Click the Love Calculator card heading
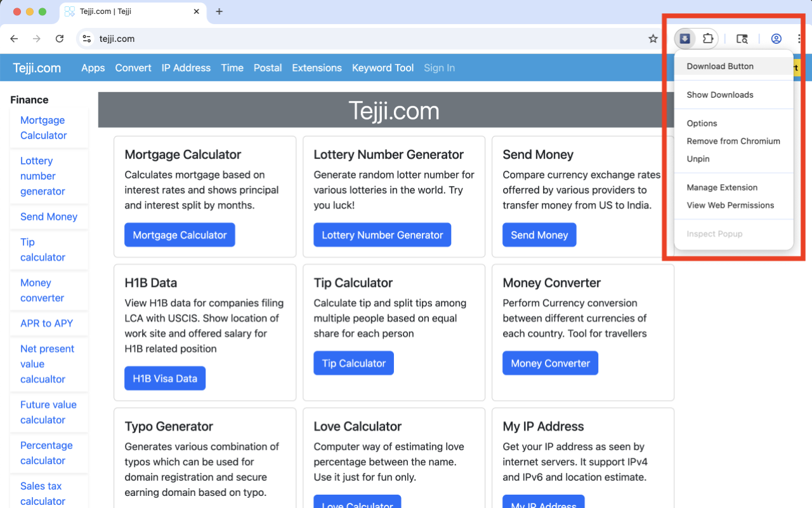Image resolution: width=812 pixels, height=508 pixels. [x=358, y=426]
